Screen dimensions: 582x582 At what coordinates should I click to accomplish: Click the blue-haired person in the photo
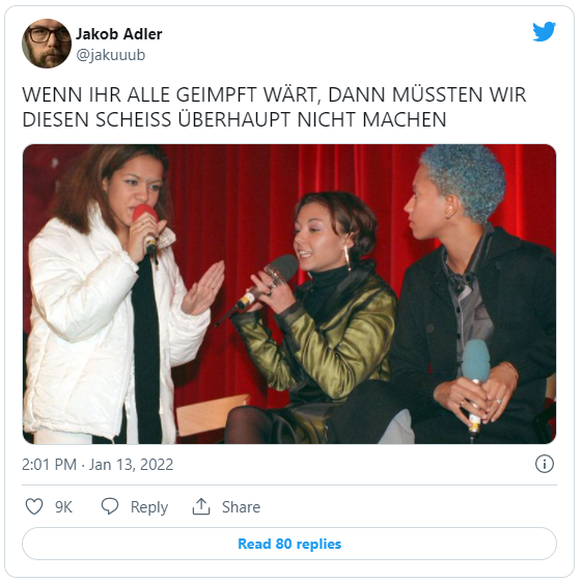tap(476, 294)
